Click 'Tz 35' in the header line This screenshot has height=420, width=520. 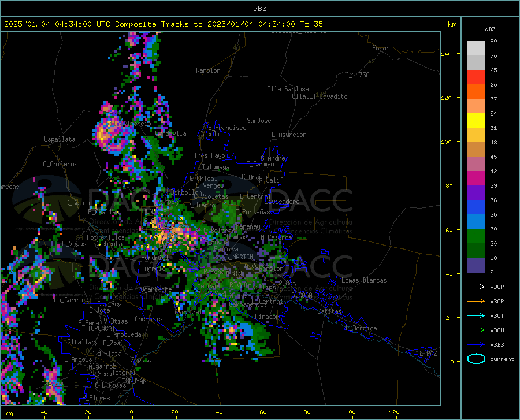[x=311, y=24]
